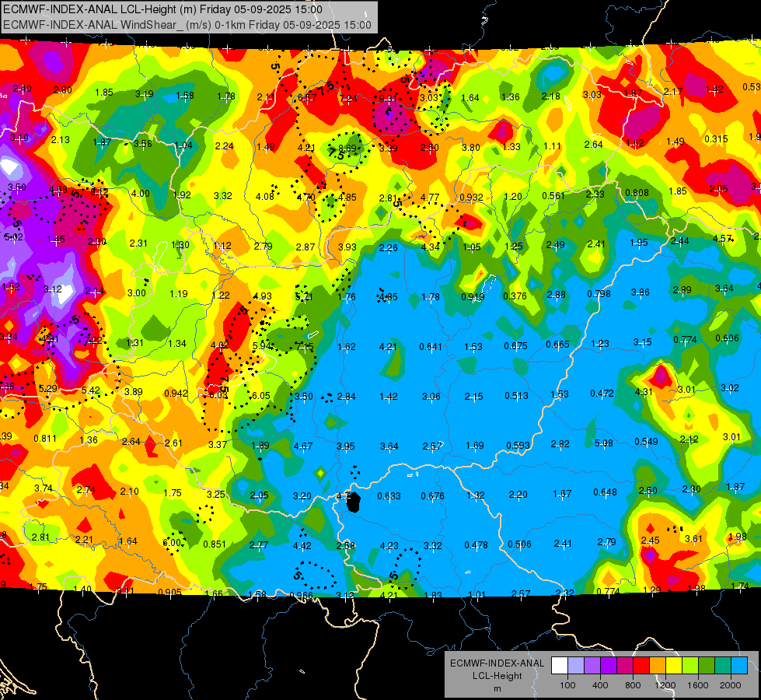The image size is (761, 700).
Task: Click the wind shear value 0.315
Action: coord(717,139)
